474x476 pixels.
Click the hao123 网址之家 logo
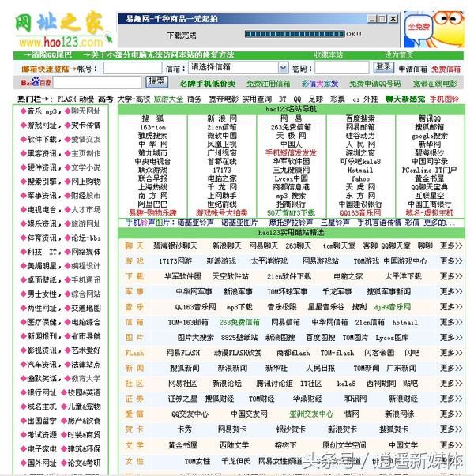pyautogui.click(x=63, y=30)
